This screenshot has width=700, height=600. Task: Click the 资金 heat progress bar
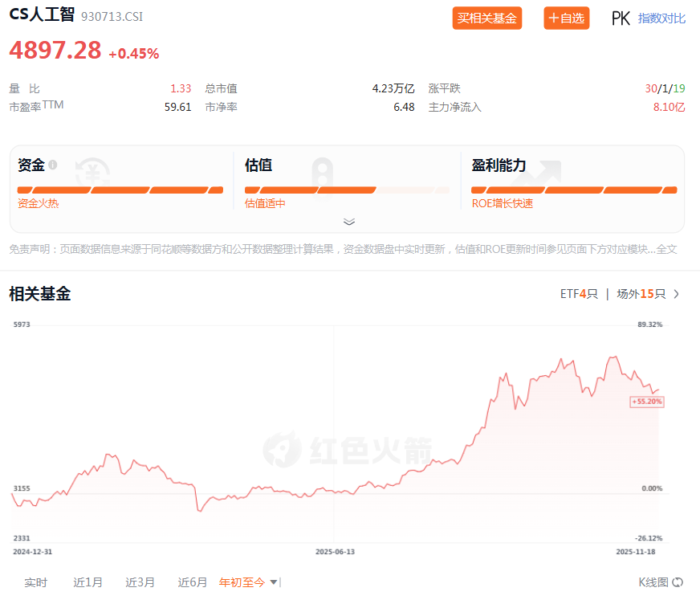120,190
